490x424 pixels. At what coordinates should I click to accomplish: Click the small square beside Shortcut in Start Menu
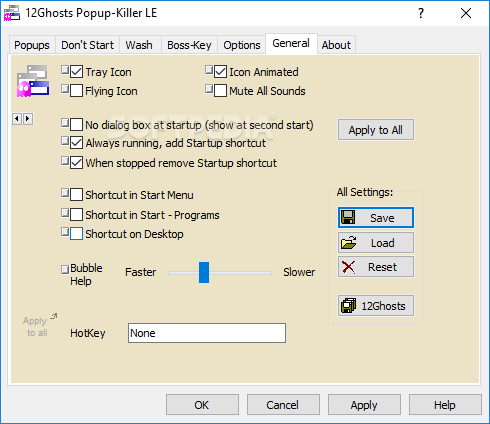(65, 193)
